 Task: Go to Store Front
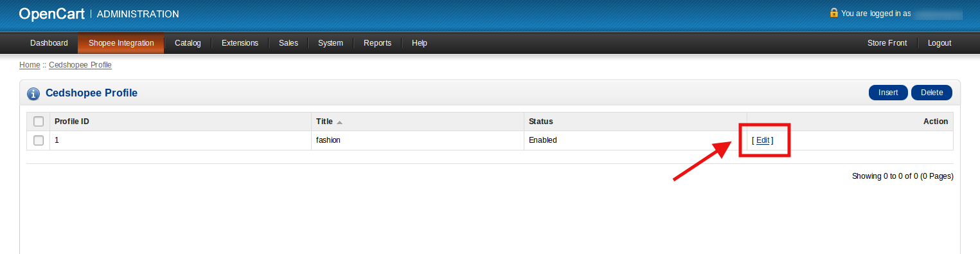click(887, 43)
